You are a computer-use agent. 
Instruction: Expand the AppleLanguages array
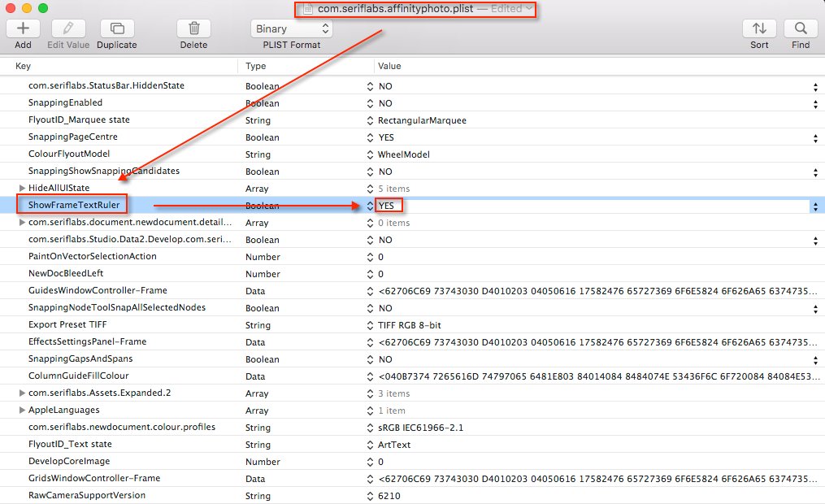pyautogui.click(x=22, y=411)
